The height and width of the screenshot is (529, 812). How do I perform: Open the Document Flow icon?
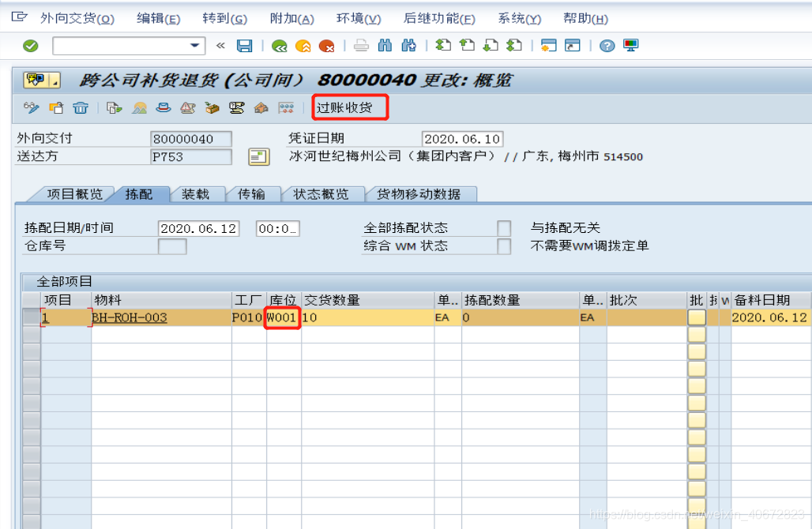(x=114, y=107)
